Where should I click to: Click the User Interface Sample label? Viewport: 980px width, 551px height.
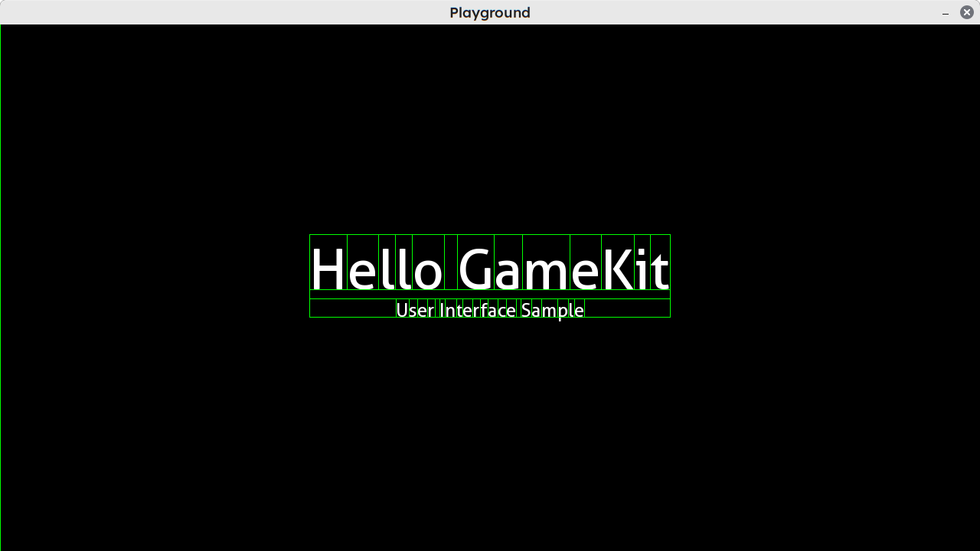(x=490, y=310)
